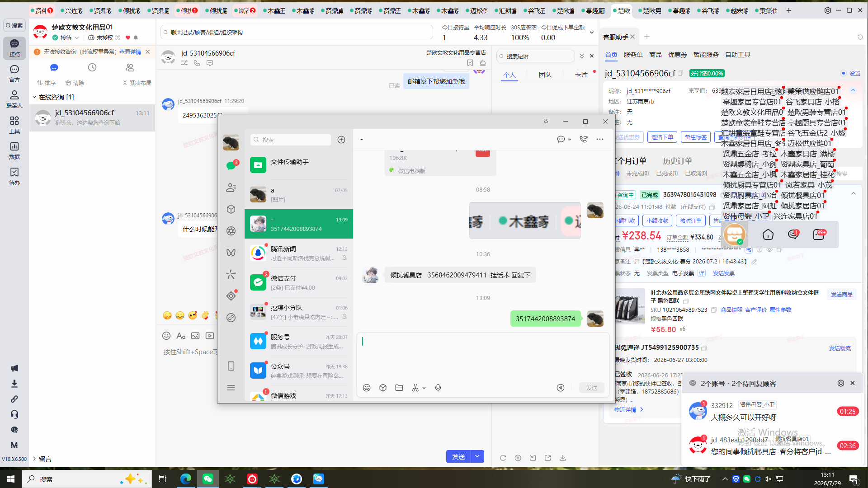Open the WeChat chat-bubble dropdown in the chat header

coord(564,139)
